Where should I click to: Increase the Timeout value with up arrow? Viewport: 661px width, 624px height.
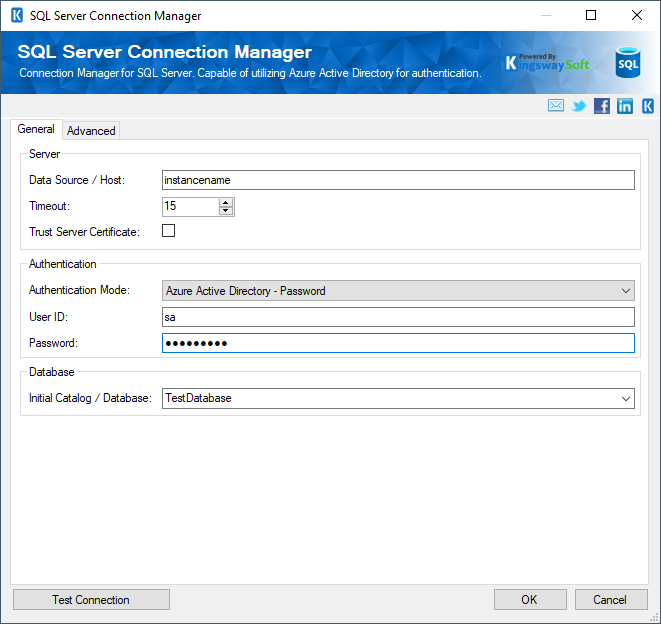coord(226,202)
